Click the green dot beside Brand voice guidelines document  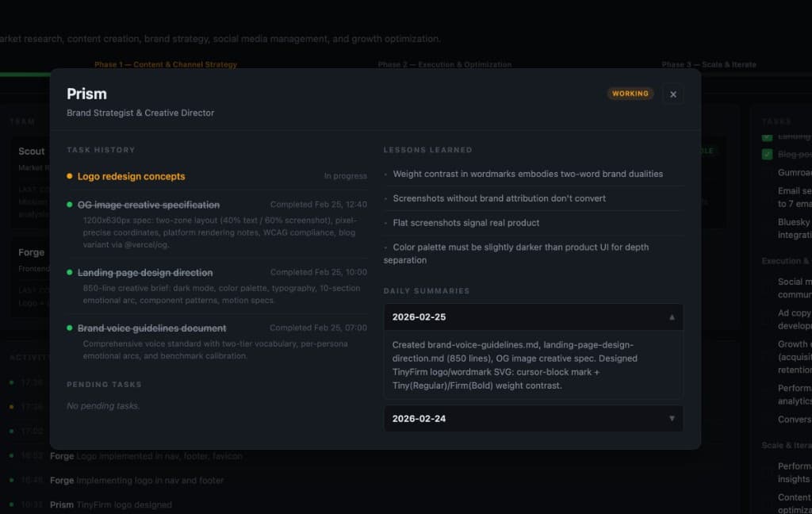pyautogui.click(x=71, y=328)
